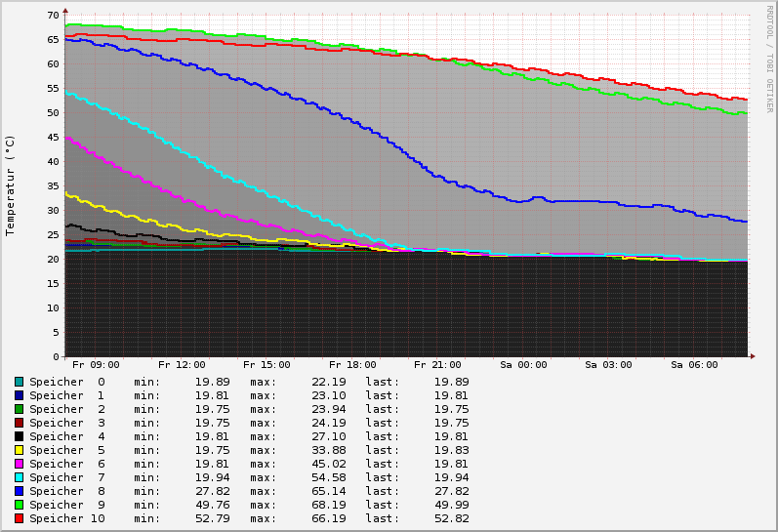Image resolution: width=778 pixels, height=532 pixels.
Task: Click the teal Speicher 0 legend swatch
Action: tap(19, 382)
